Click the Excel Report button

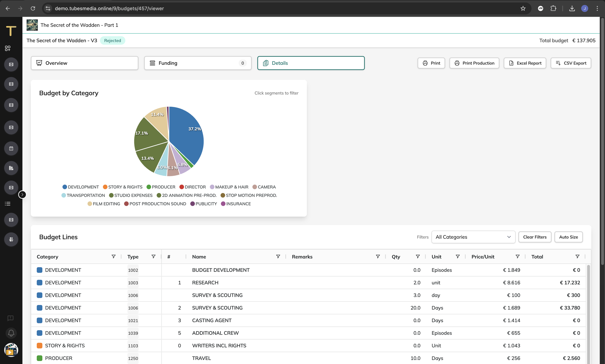click(525, 63)
